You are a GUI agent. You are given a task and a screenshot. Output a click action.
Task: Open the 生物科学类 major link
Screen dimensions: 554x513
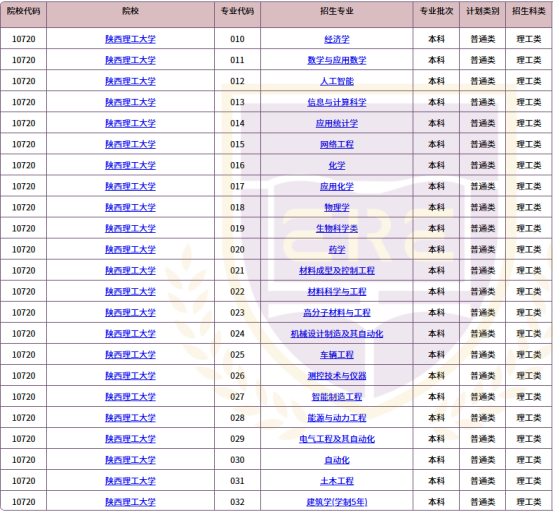click(337, 229)
